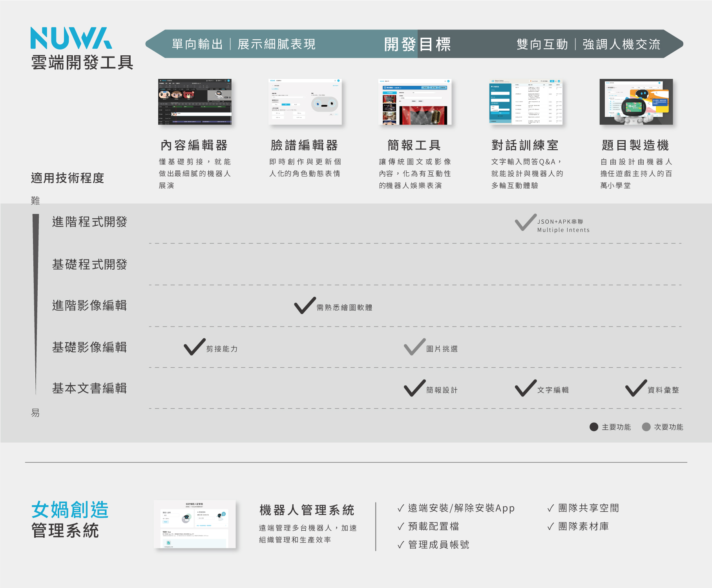Open the 簡報工具 screenshot thumbnail
Viewport: 712px width, 588px height.
pos(415,102)
